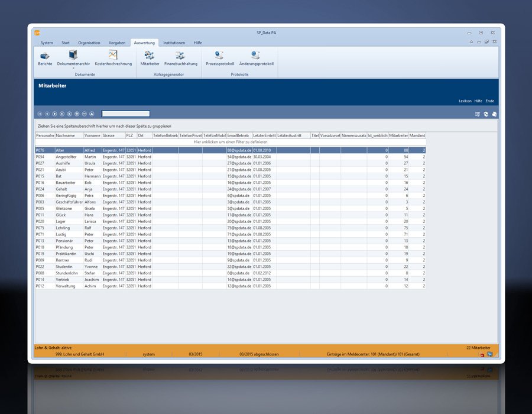
Task: Open the grid layout settings icon
Action: 478,114
